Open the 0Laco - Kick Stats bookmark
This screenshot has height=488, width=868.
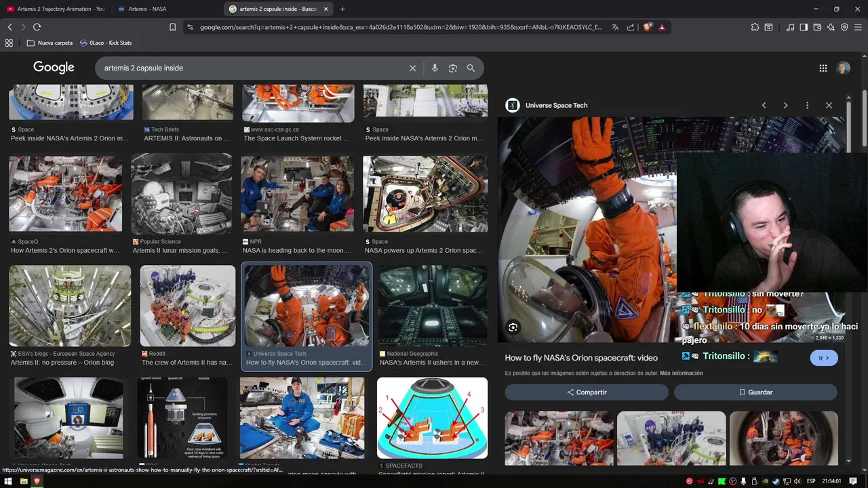coord(106,43)
